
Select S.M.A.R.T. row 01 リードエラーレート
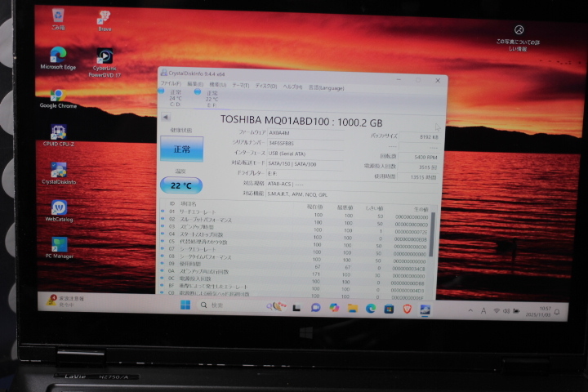pyautogui.click(x=295, y=214)
